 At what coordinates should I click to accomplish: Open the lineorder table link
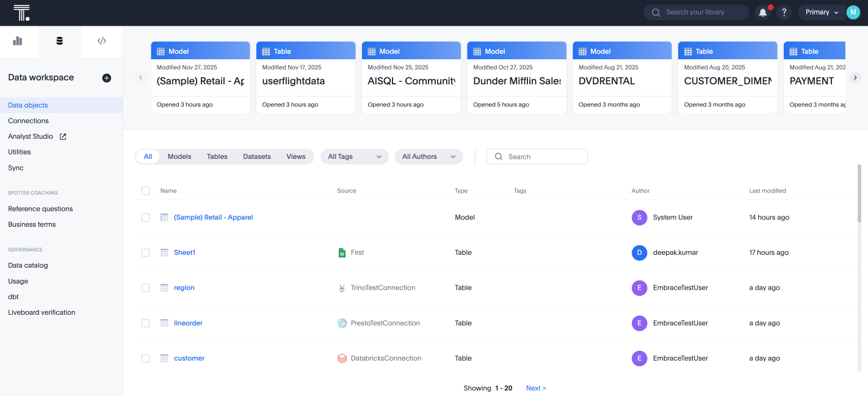(188, 323)
